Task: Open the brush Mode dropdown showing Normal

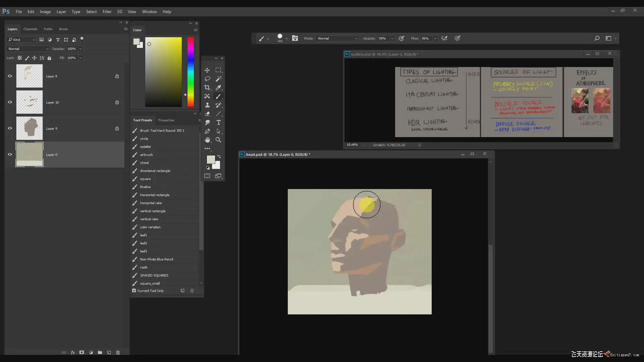Action: 337,38
